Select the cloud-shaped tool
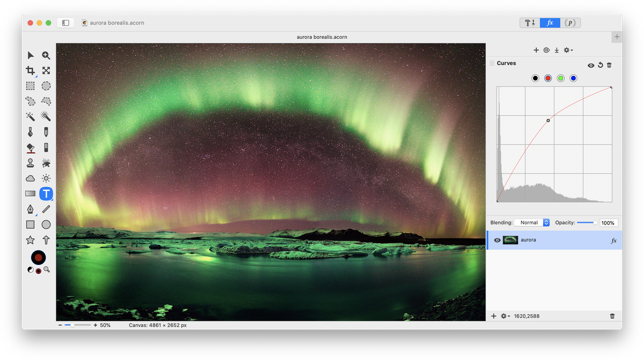The height and width of the screenshot is (360, 644). pyautogui.click(x=31, y=178)
